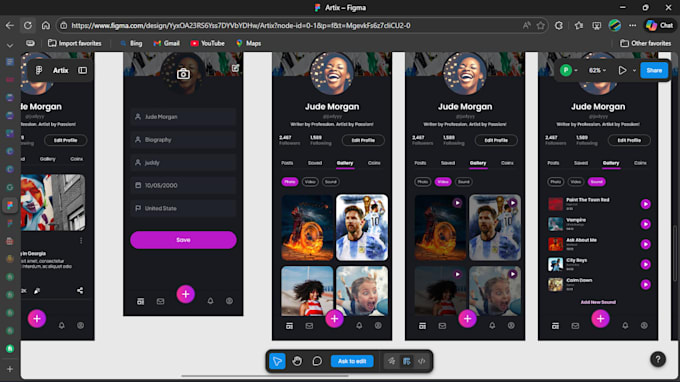Click Messi thumbnail in Photo gallery frame
The width and height of the screenshot is (680, 382).
click(x=362, y=227)
